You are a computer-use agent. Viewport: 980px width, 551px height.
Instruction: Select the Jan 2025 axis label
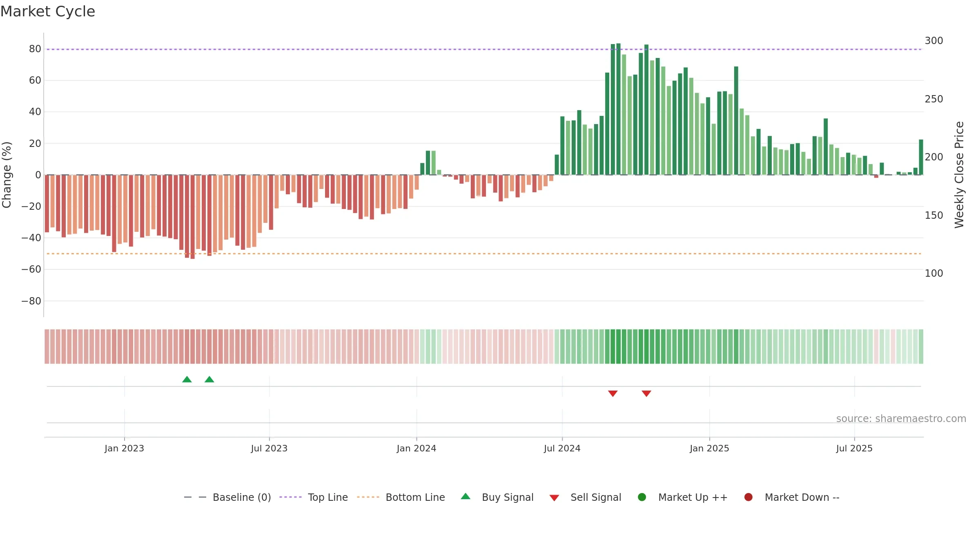pyautogui.click(x=709, y=448)
